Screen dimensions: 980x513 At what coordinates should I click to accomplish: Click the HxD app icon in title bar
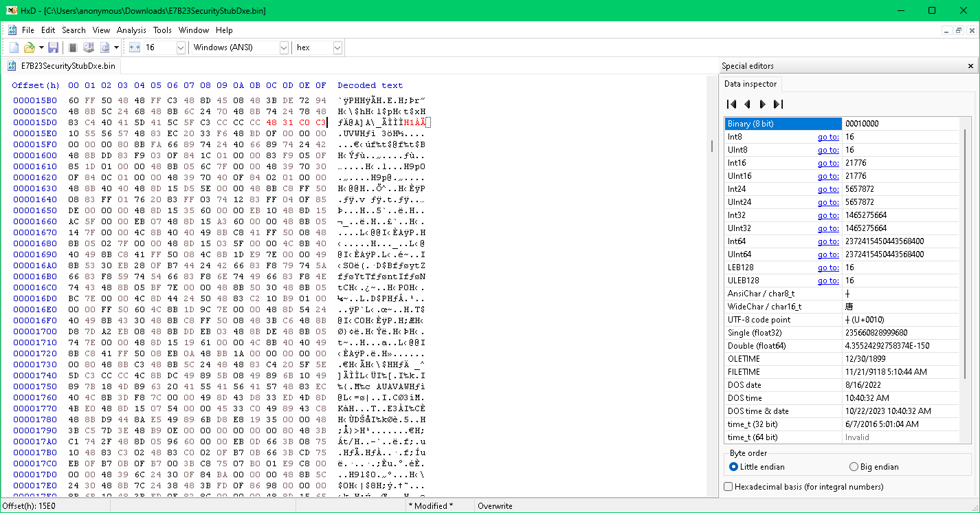click(x=12, y=10)
